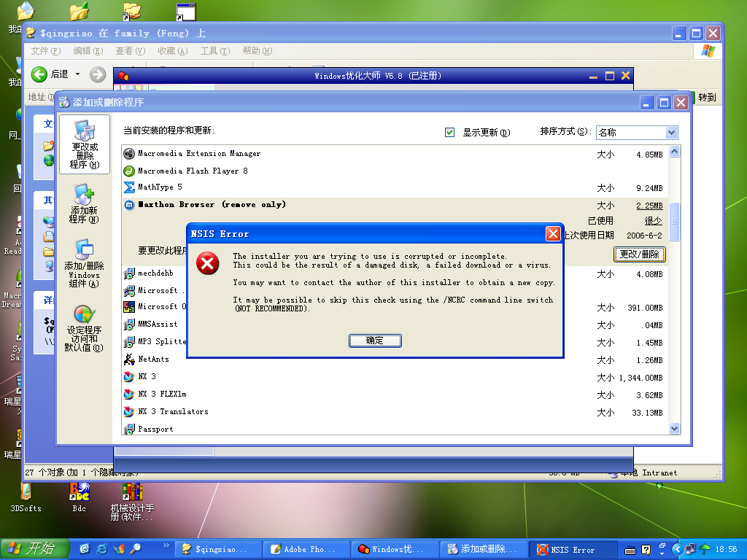Click the mechdehb program icon
Screen dimensions: 747x560
pyautogui.click(x=129, y=273)
